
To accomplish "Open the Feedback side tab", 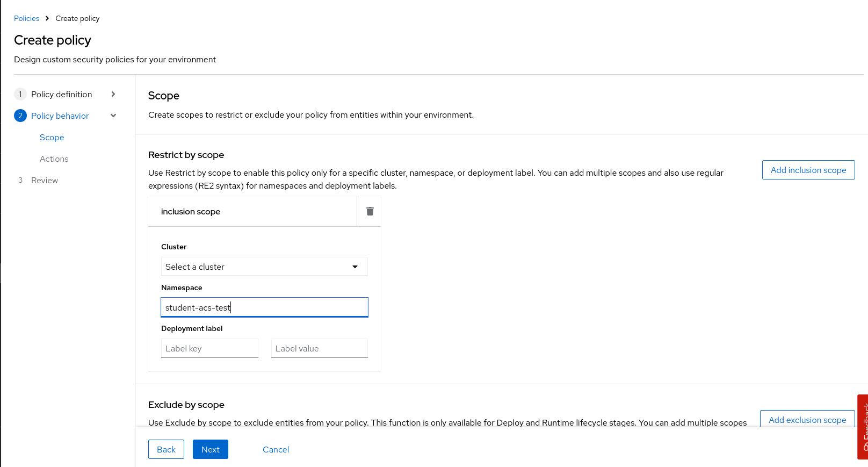I will [863, 427].
